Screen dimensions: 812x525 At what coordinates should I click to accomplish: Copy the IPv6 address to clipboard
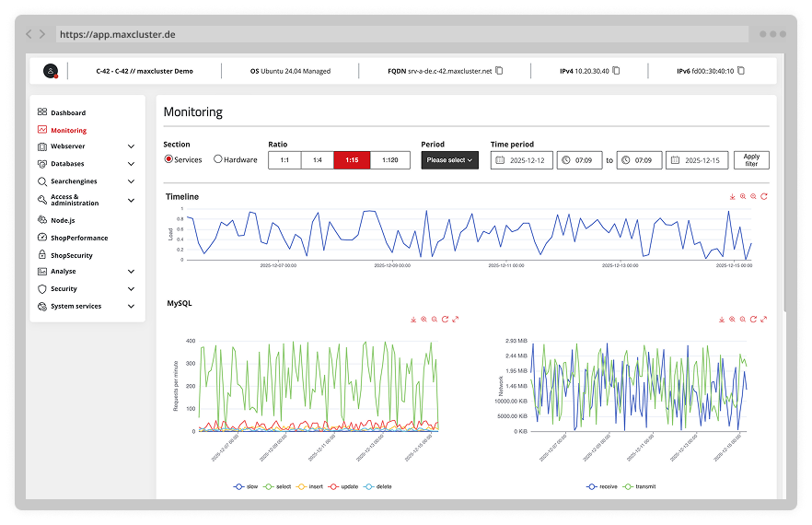coord(741,71)
